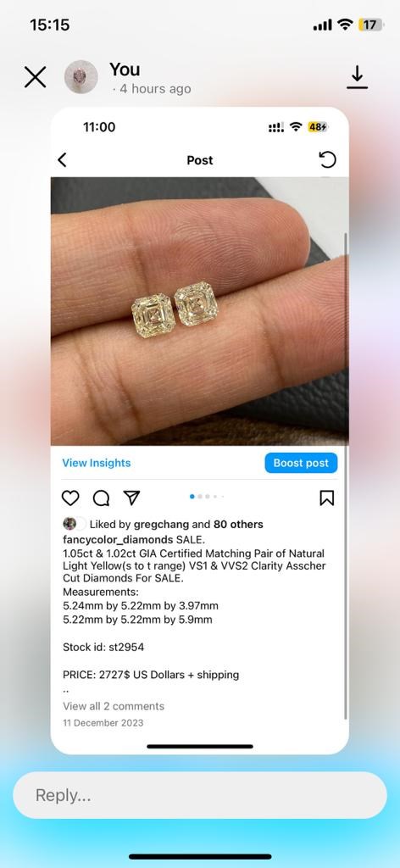Close the status viewer with the X icon
Image resolution: width=400 pixels, height=868 pixels.
click(36, 77)
